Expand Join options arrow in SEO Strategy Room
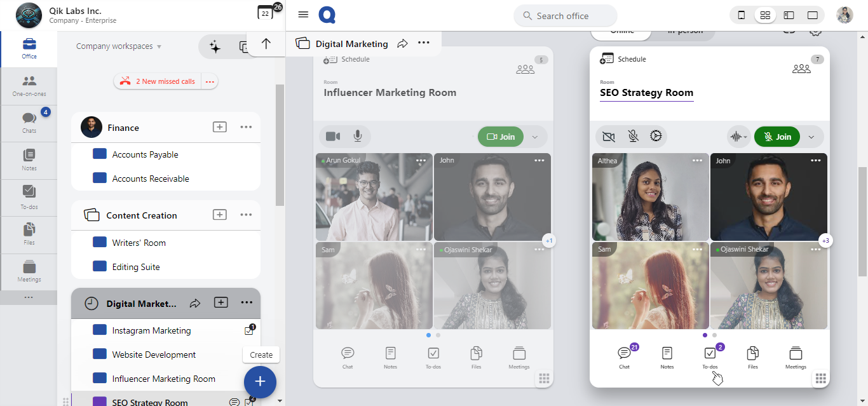This screenshot has height=406, width=868. coord(811,137)
